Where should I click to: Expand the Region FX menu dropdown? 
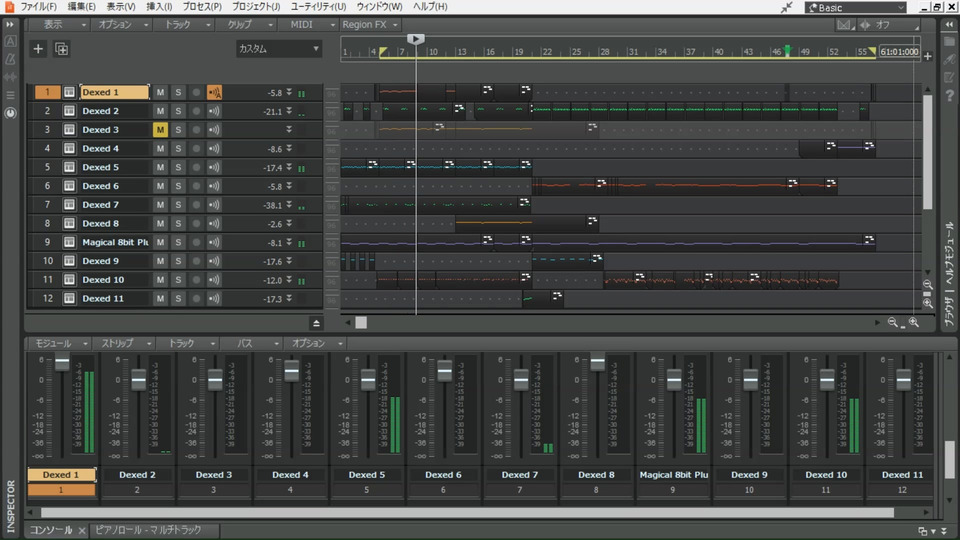coord(370,24)
